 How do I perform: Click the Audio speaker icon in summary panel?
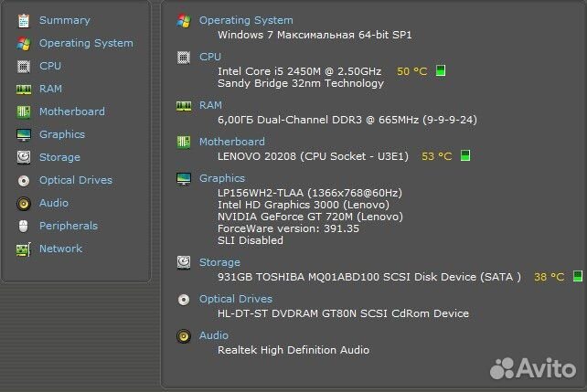[x=184, y=336]
